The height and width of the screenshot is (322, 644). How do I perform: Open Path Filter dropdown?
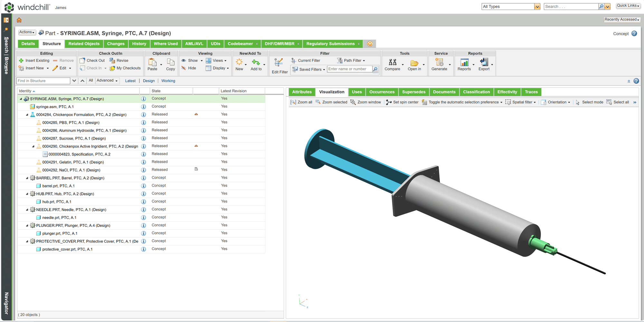point(351,61)
